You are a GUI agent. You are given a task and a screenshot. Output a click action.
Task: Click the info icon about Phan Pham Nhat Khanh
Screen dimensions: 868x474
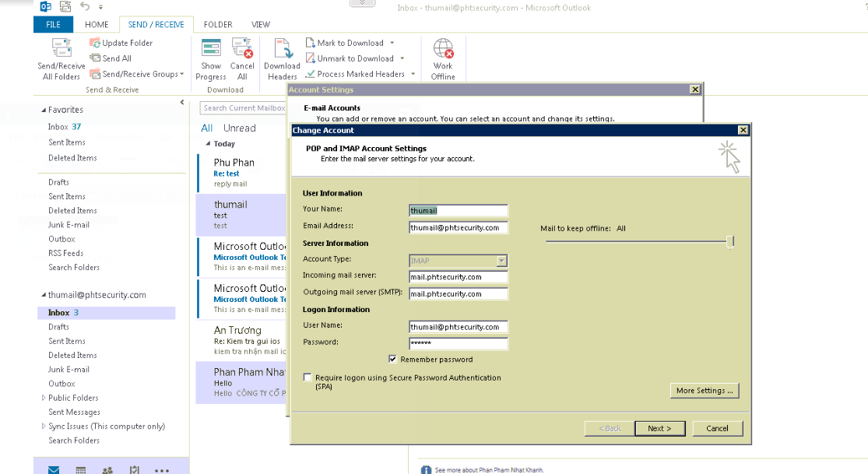426,470
